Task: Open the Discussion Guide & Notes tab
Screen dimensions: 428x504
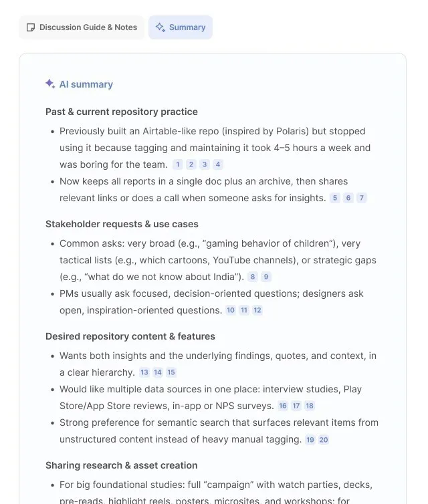Action: coord(82,27)
